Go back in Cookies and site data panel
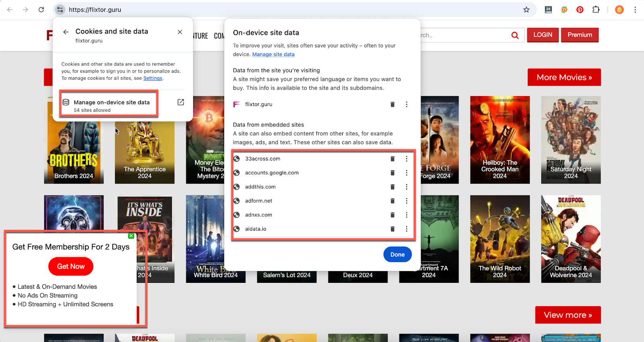This screenshot has width=644, height=342. tap(66, 32)
